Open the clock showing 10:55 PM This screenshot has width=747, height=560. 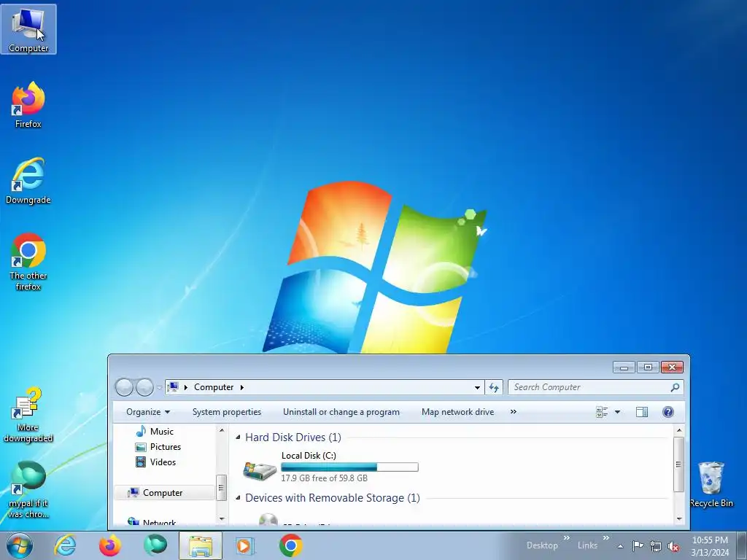click(x=710, y=545)
